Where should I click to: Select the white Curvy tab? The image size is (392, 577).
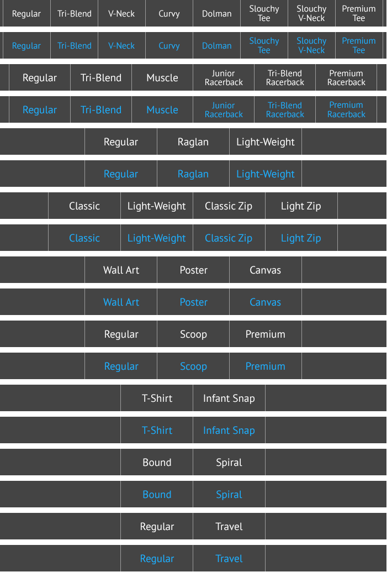[169, 14]
